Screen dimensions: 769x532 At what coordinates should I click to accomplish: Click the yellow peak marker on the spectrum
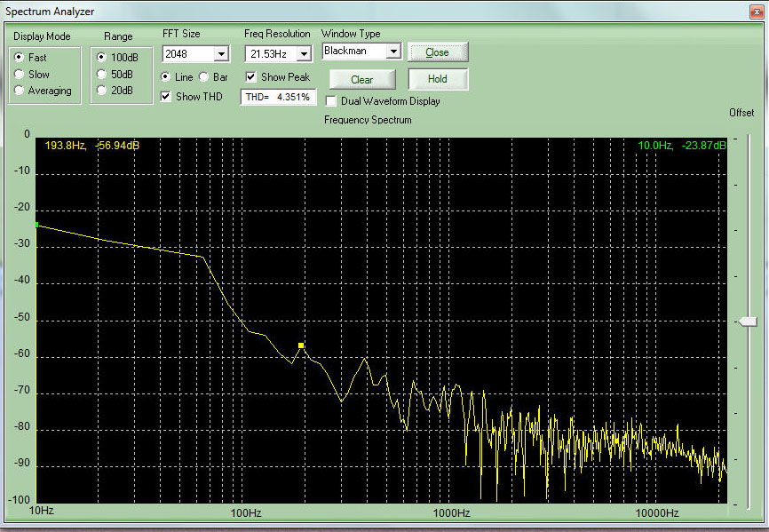pyautogui.click(x=301, y=345)
